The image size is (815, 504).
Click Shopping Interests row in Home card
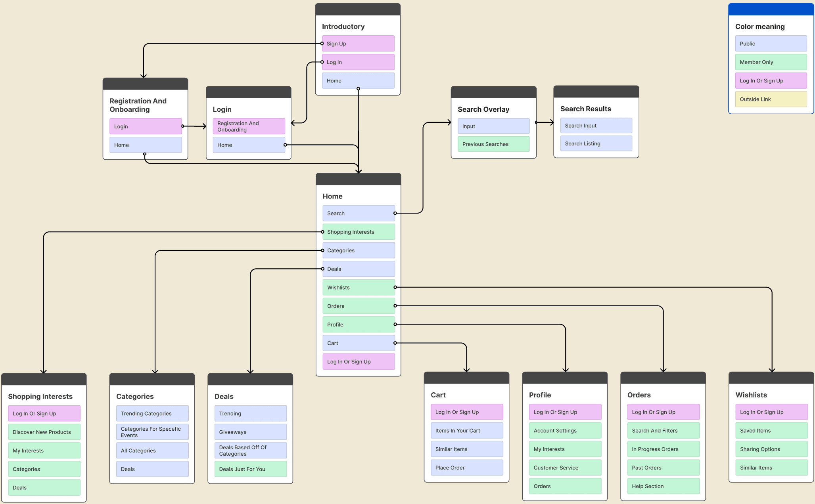358,232
